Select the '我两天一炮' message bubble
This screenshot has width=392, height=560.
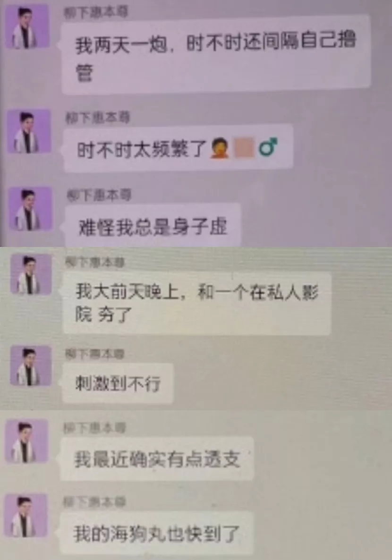(216, 54)
